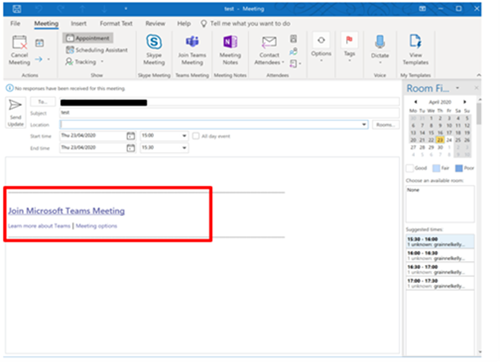Click the Subject field containing test
The height and width of the screenshot is (362, 500).
point(229,113)
